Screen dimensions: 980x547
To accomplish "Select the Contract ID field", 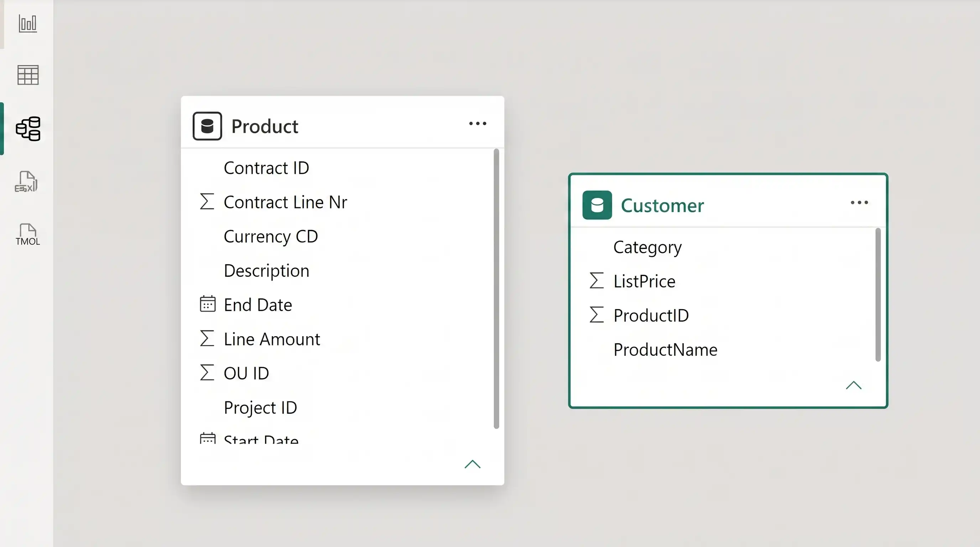I will [x=266, y=168].
